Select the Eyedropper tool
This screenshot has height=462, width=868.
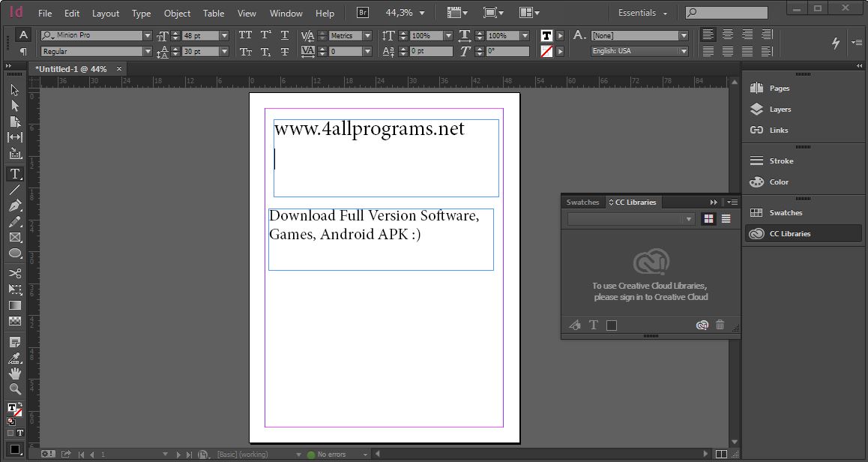pyautogui.click(x=15, y=358)
